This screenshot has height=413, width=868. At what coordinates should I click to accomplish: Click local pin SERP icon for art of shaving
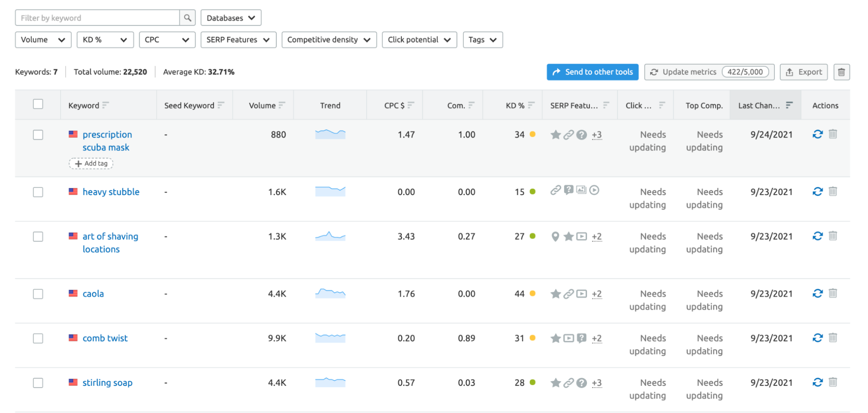(x=555, y=236)
